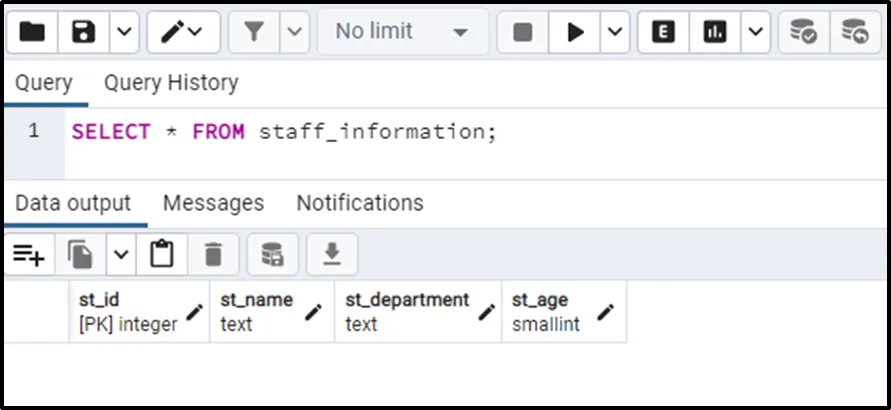The width and height of the screenshot is (891, 410).
Task: Open the Messages tab
Action: coord(213,203)
